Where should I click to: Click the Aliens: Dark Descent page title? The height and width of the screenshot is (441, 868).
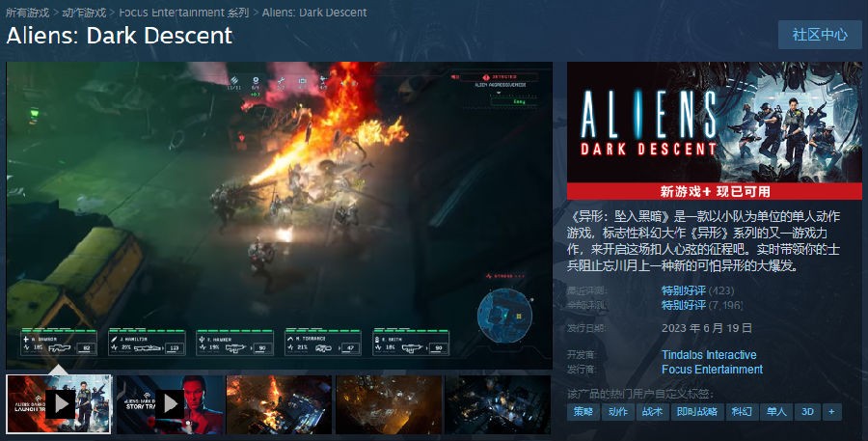119,36
